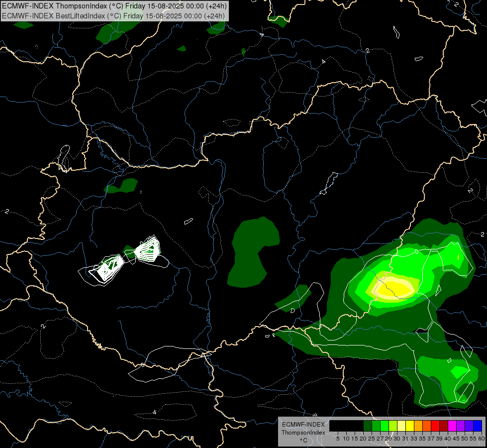
Task: Select the pure yellow 31–33 legend swatch
Action: 410,426
